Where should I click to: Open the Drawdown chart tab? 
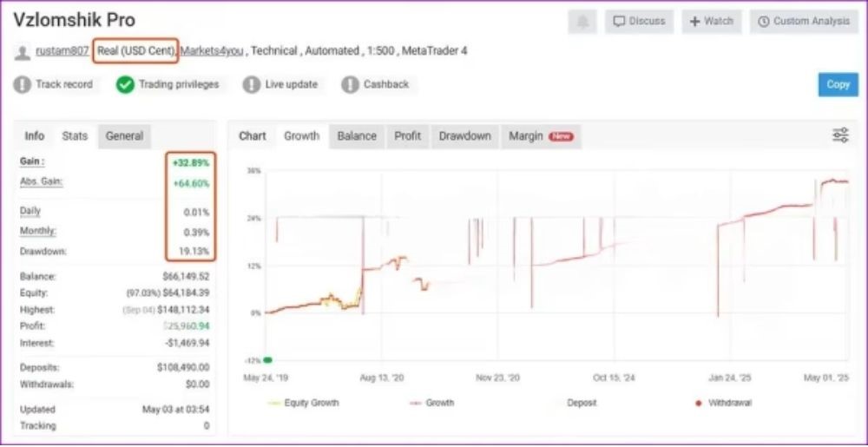[464, 136]
